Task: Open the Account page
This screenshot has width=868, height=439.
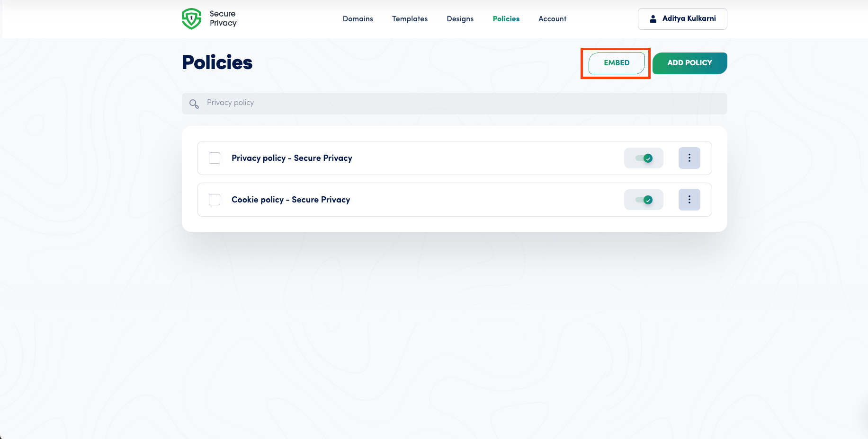Action: pos(552,19)
